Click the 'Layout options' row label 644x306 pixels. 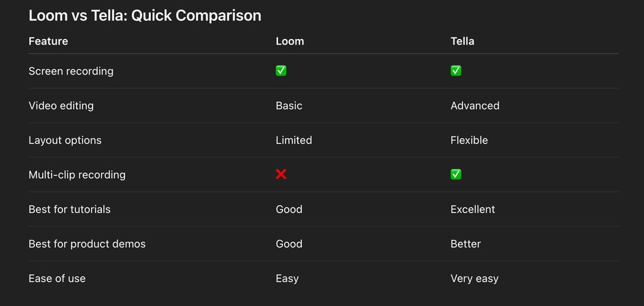point(65,140)
